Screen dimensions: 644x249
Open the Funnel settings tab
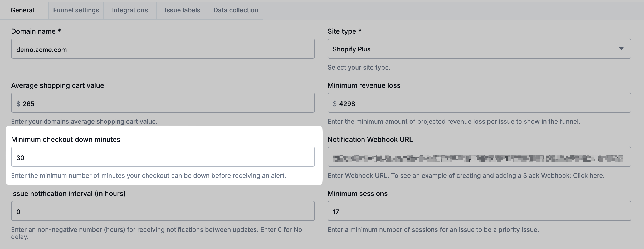click(76, 10)
